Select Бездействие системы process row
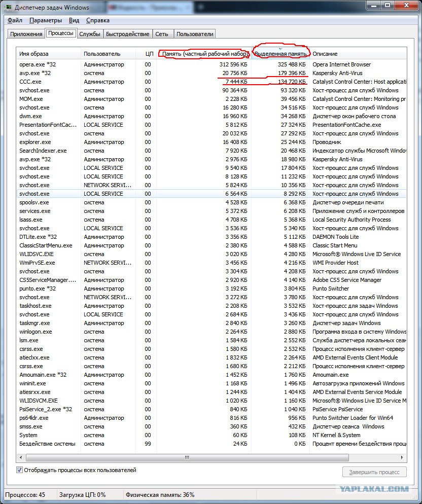The height and width of the screenshot is (504, 422). [x=212, y=444]
